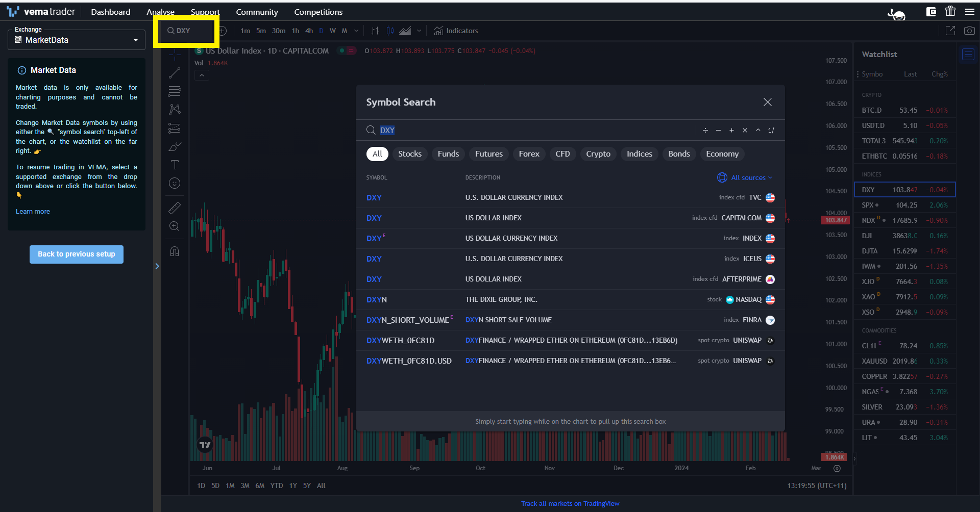The width and height of the screenshot is (980, 512).
Task: Set the chart range to 1Y
Action: click(x=293, y=485)
